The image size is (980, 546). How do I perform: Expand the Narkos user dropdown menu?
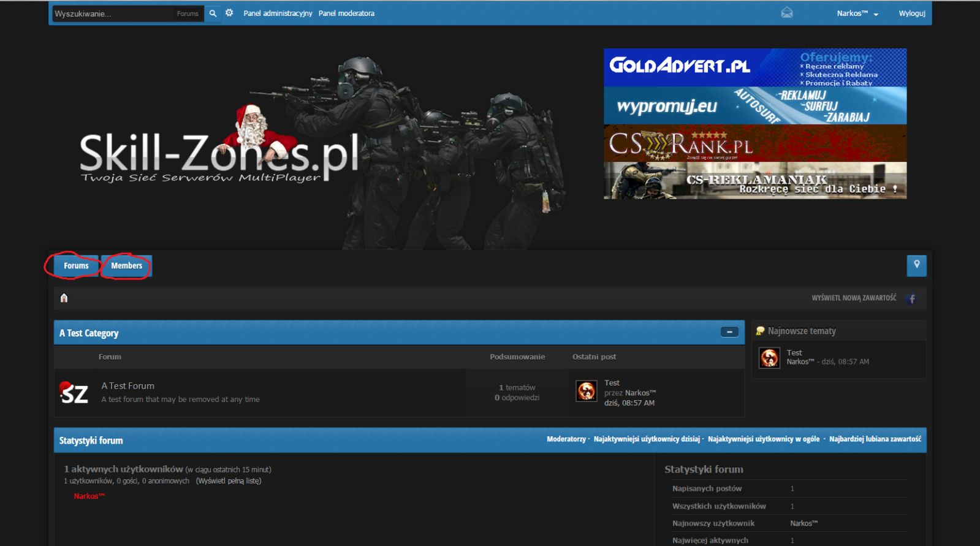click(x=857, y=13)
